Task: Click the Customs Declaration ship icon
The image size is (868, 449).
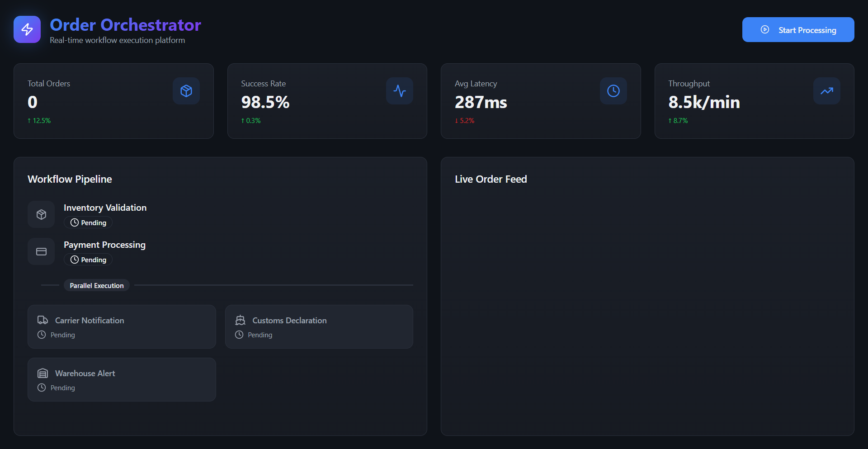Action: click(240, 320)
